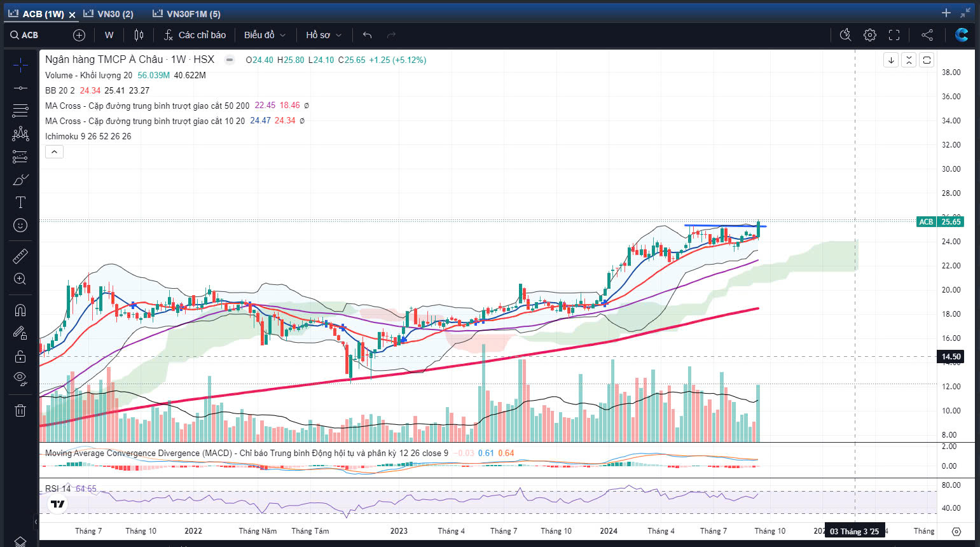Toggle lock all drawing tools

pyautogui.click(x=20, y=356)
